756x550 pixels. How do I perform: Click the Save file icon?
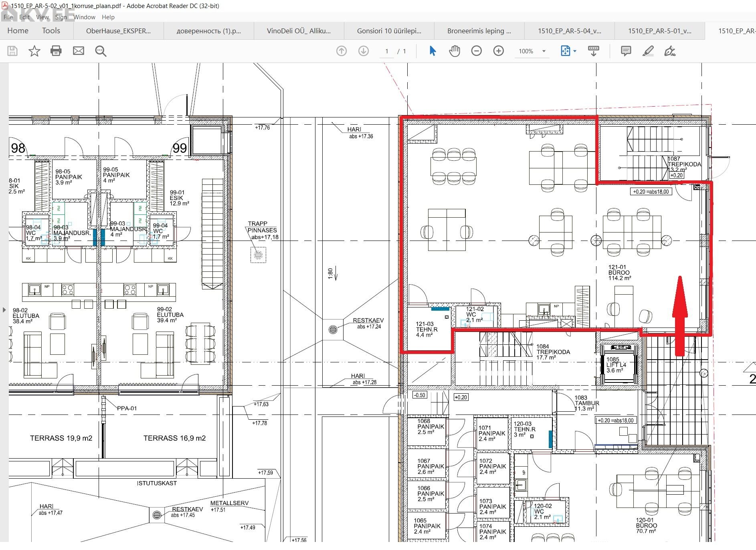coord(12,51)
